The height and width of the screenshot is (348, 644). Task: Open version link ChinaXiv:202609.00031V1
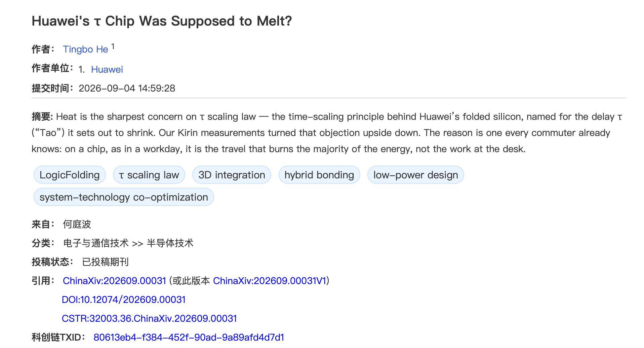coord(270,281)
